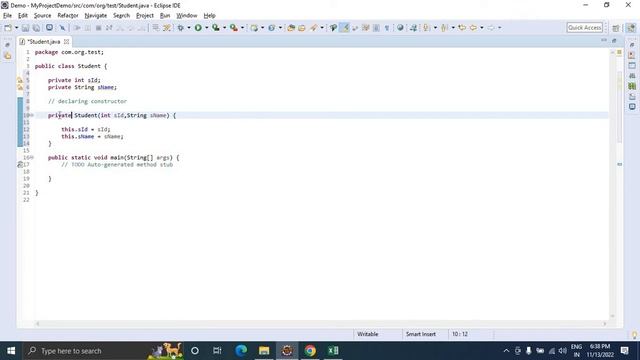Click the Smart Insert status entry

421,334
